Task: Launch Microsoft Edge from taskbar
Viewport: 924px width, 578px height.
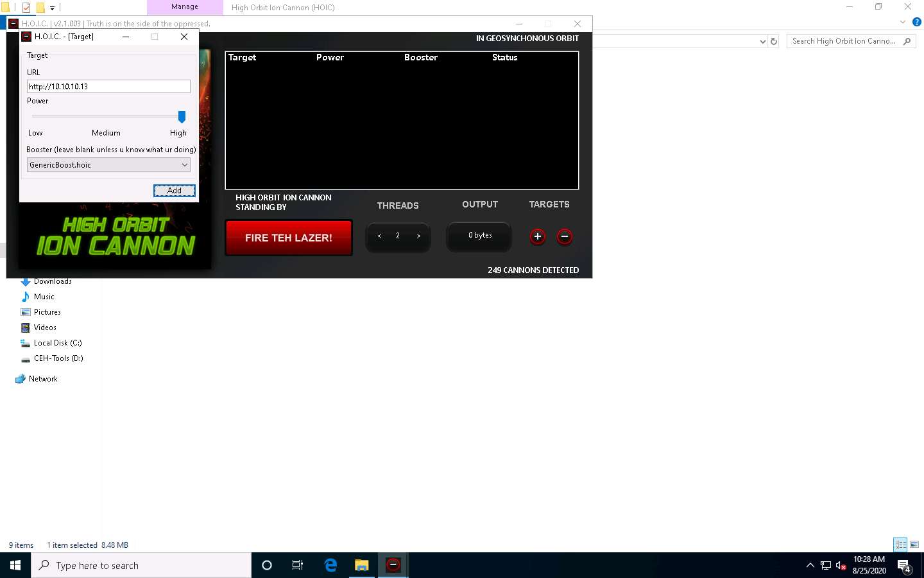Action: click(330, 565)
